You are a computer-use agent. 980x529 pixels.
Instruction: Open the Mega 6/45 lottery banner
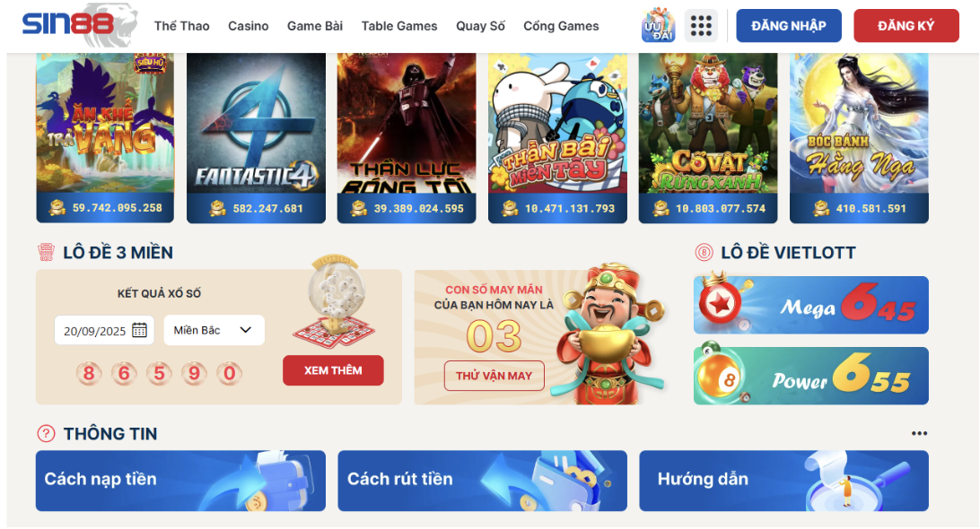(x=810, y=305)
